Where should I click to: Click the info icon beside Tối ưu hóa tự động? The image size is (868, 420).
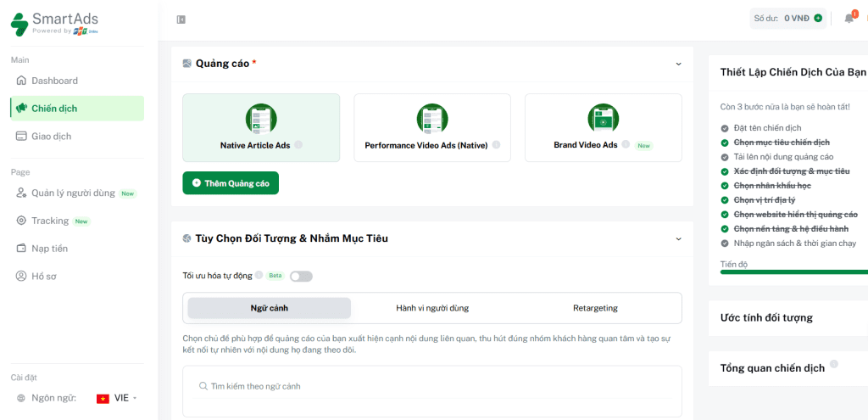[x=259, y=275]
